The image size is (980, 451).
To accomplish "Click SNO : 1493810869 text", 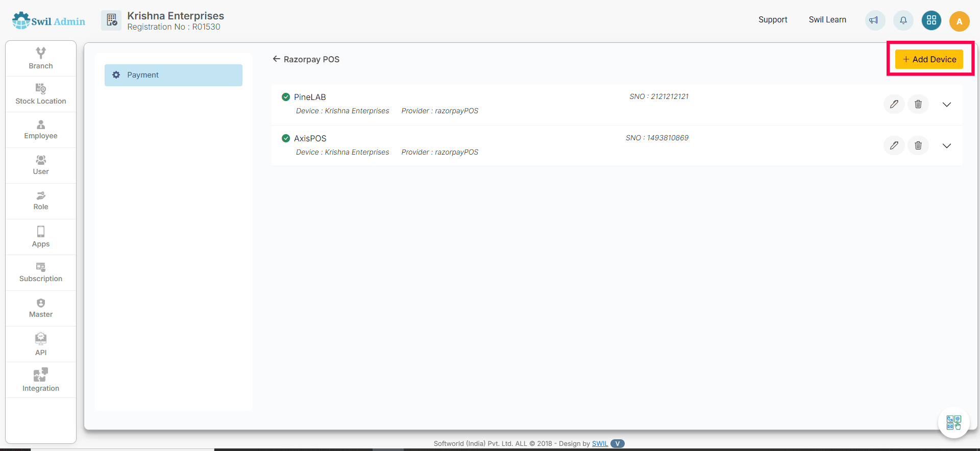I will pos(657,138).
